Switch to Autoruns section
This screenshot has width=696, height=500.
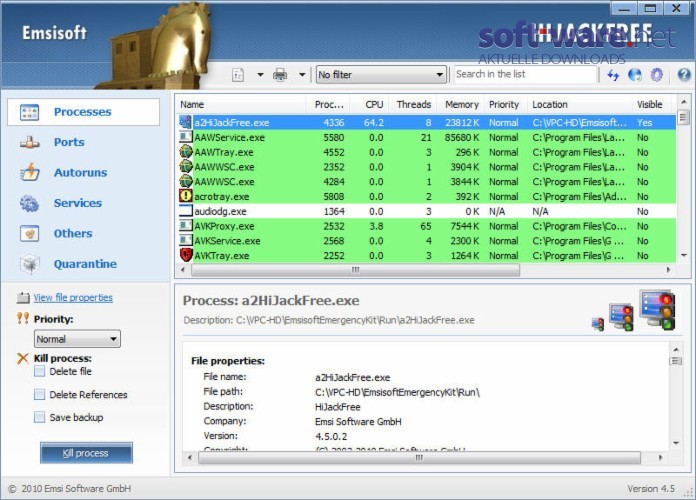(x=80, y=173)
